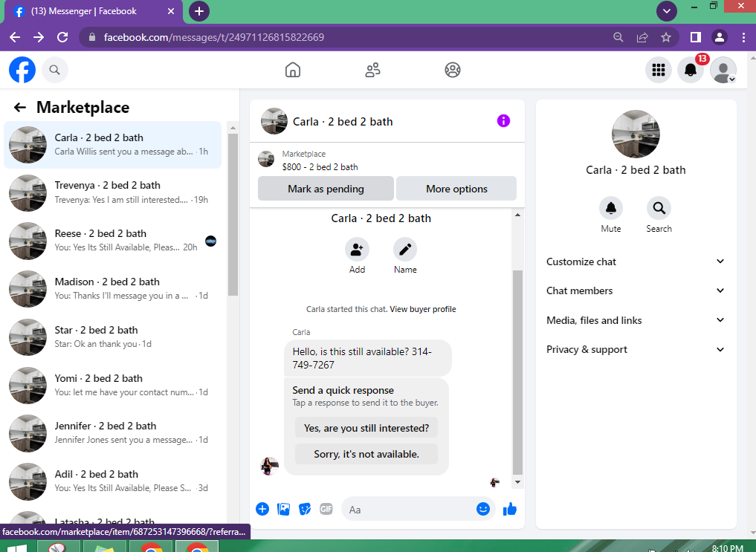Open the Yomi conversation
This screenshot has height=552, width=756.
coord(113,386)
